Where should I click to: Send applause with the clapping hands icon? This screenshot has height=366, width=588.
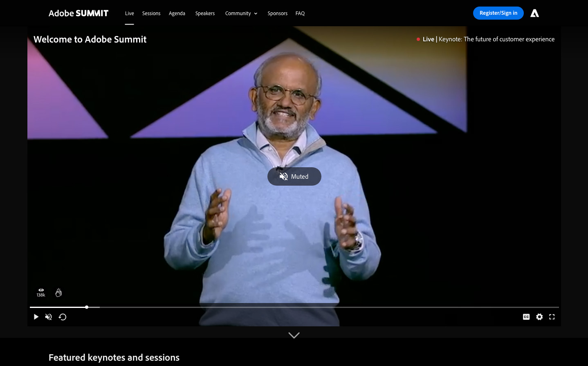coord(58,292)
